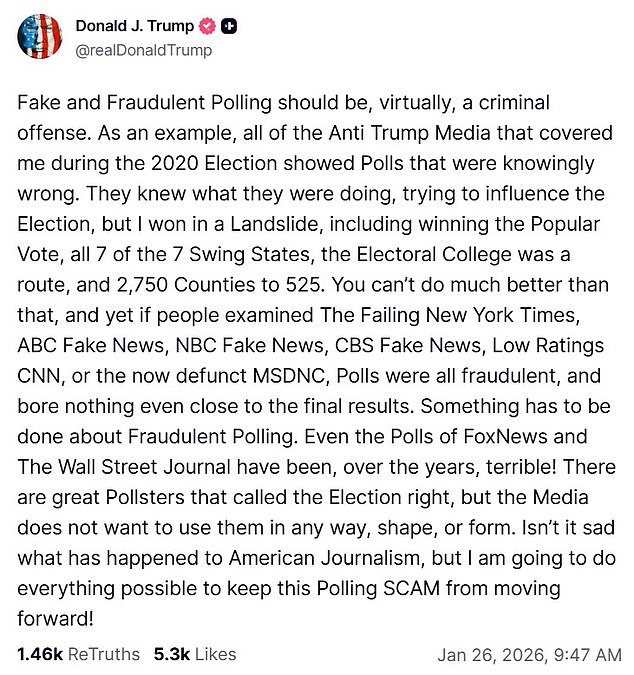Open the flag-themed profile avatar
Image resolution: width=634 pixels, height=675 pixels.
(x=39, y=36)
